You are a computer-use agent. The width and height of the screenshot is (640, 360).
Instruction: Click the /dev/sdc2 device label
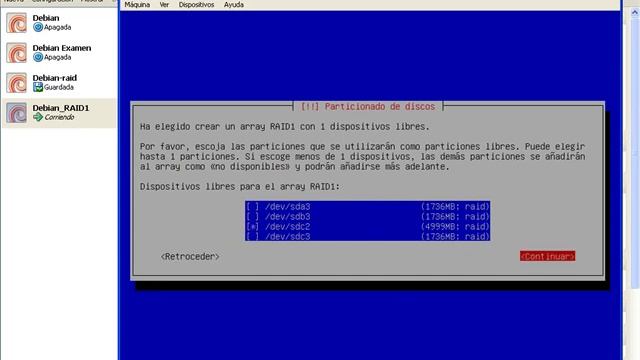coord(288,227)
